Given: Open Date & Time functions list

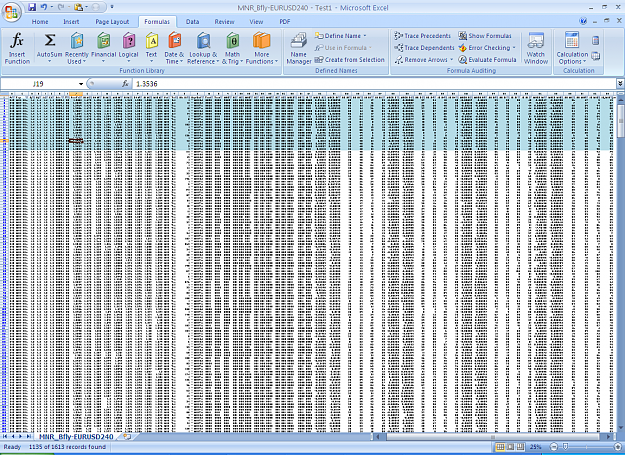Looking at the screenshot, I should (174, 48).
